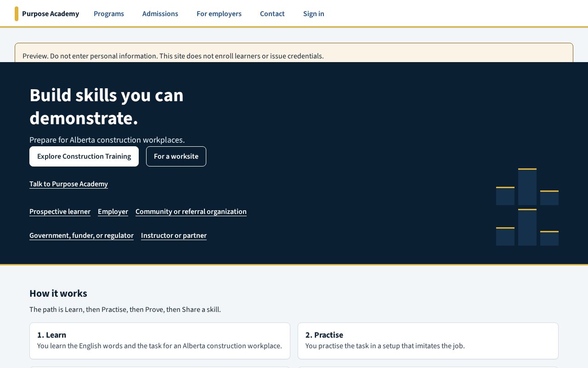Click the Explore Construction Training button

pos(84,156)
